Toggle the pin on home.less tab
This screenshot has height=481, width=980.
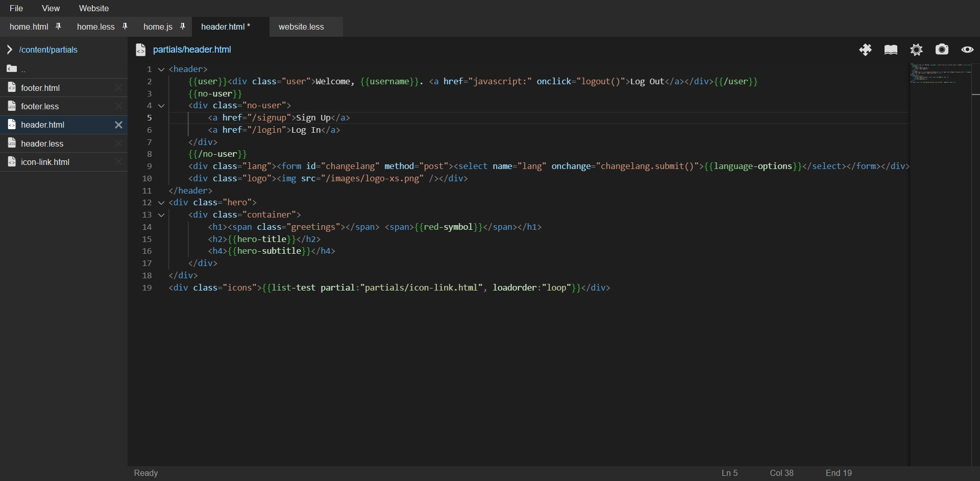125,26
